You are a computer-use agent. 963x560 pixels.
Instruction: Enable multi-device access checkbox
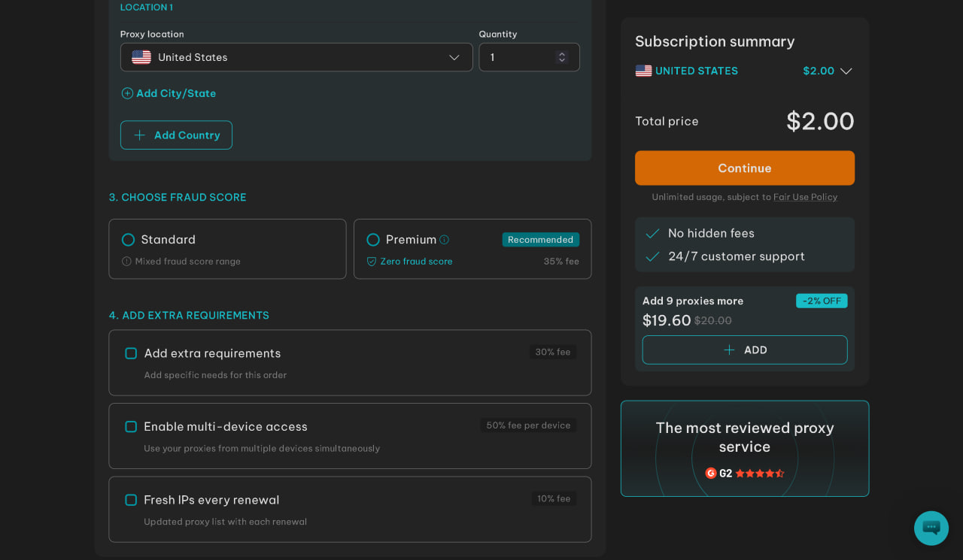pos(131,427)
